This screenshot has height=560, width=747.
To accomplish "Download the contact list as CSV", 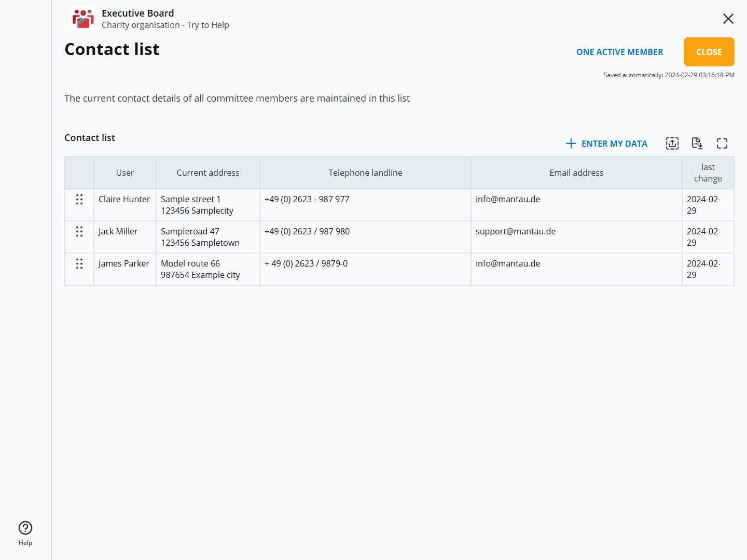I will [x=697, y=144].
